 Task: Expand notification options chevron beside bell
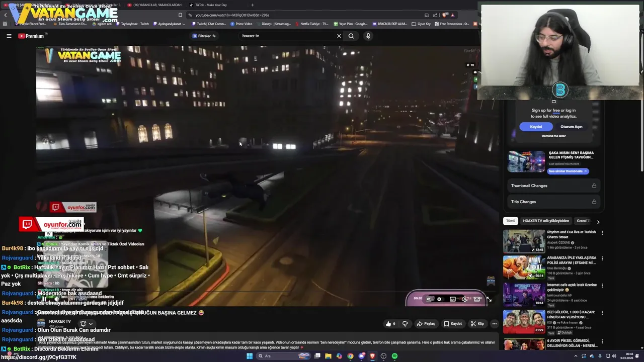(x=91, y=324)
